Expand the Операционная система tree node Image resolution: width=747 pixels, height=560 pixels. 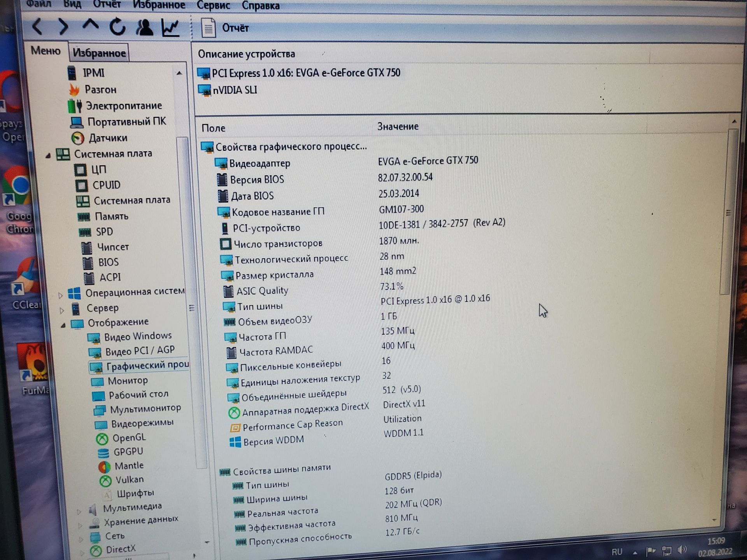pyautogui.click(x=61, y=296)
